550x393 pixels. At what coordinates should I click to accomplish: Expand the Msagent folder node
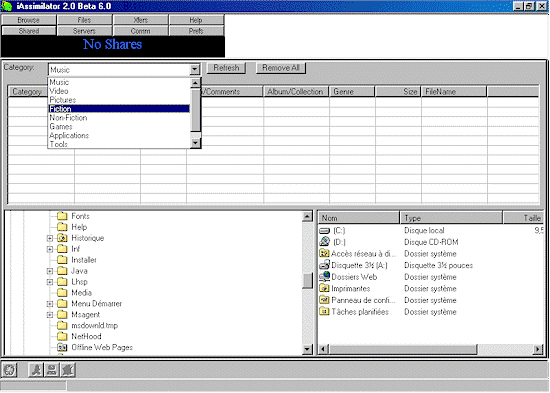pos(50,315)
